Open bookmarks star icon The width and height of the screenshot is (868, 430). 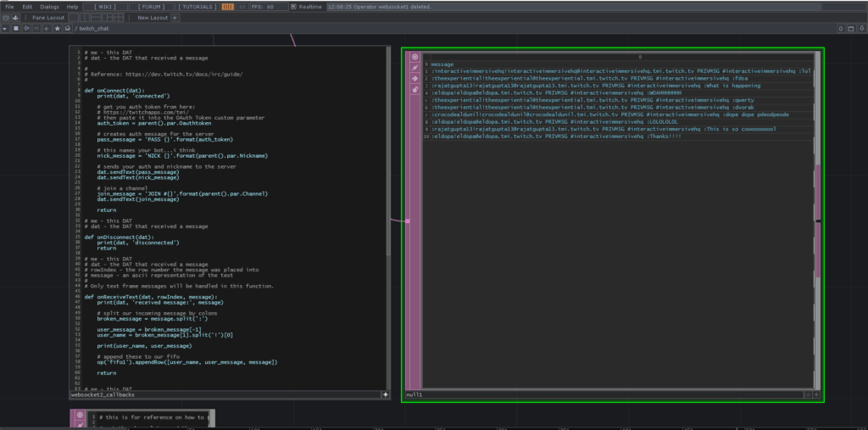point(57,28)
